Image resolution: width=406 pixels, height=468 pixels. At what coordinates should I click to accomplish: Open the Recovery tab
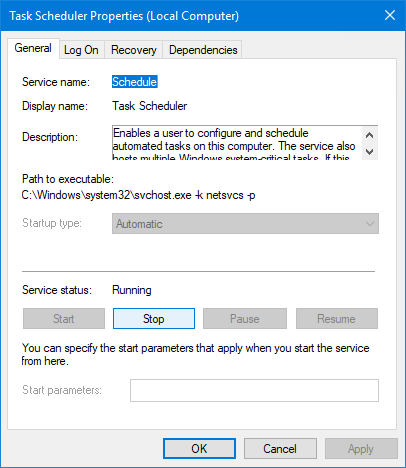(x=134, y=50)
